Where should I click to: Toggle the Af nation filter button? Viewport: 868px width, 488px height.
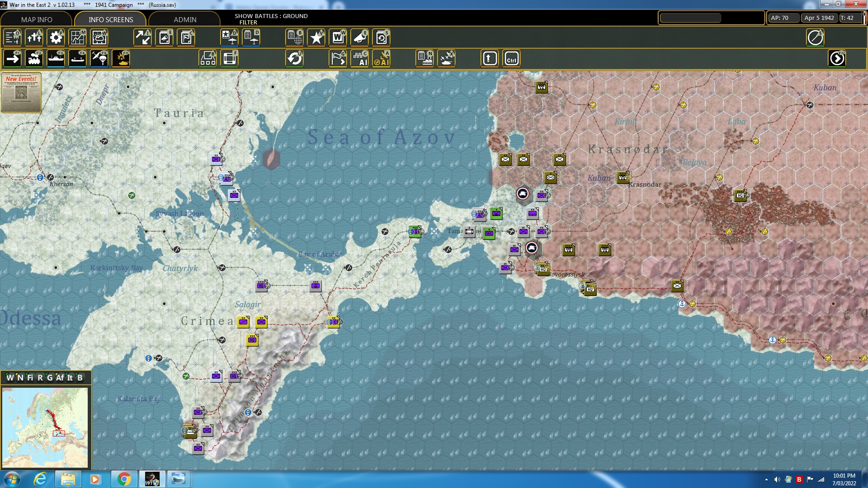coord(60,378)
